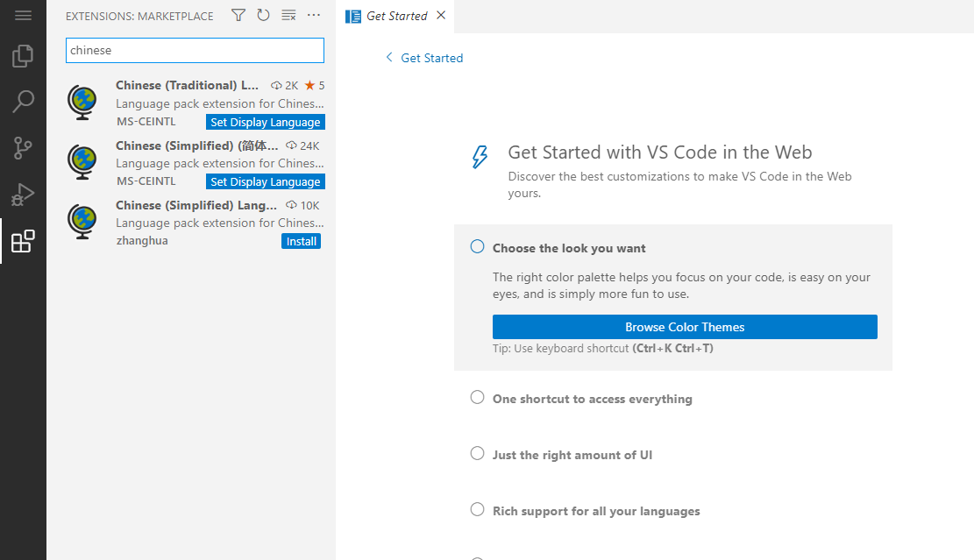974x560 pixels.
Task: Click the extensions search field with 'chinese'
Action: 195,50
